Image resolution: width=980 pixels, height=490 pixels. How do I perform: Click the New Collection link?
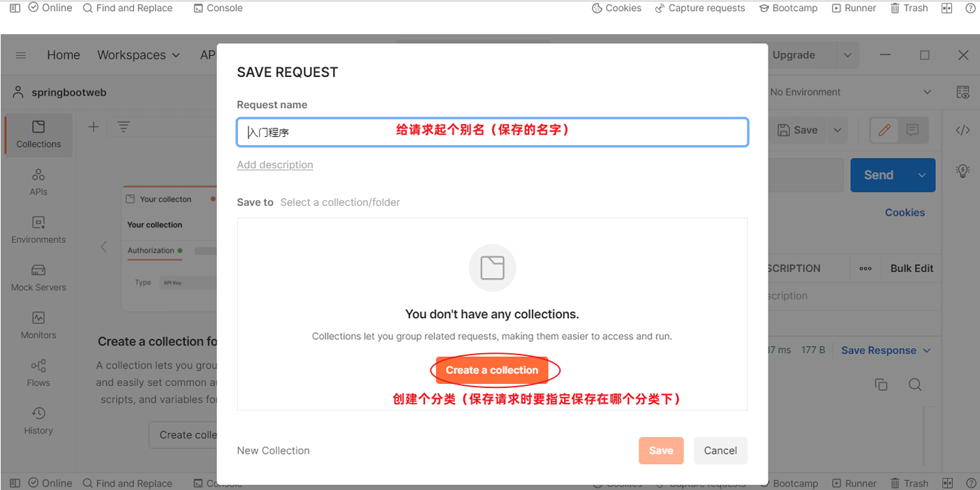(274, 451)
